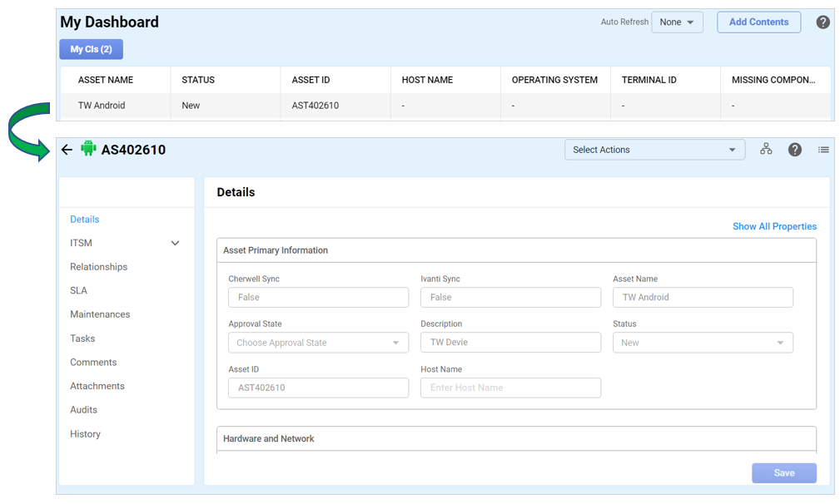
Task: Click the dashboard help question mark icon
Action: (x=823, y=22)
